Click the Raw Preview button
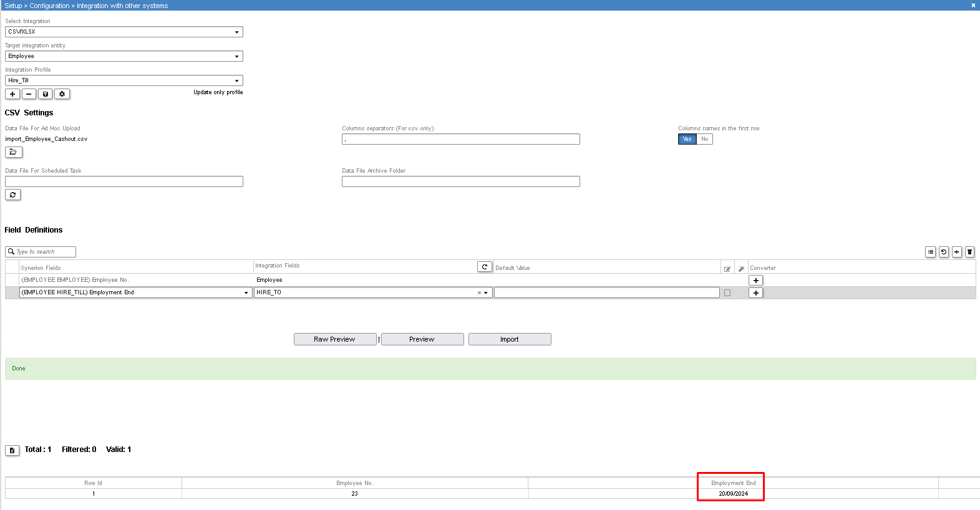The height and width of the screenshot is (510, 980). [335, 339]
